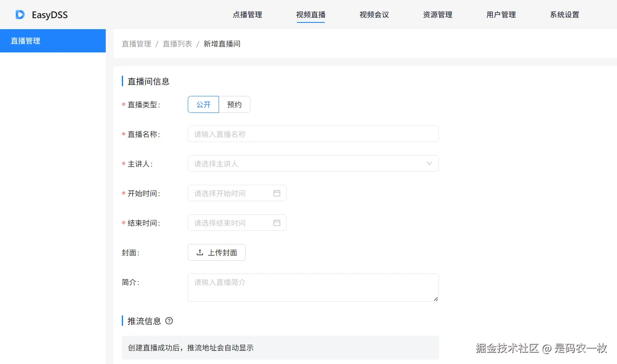Image resolution: width=617 pixels, height=364 pixels.
Task: Click the 主讲人 field label
Action: [140, 164]
